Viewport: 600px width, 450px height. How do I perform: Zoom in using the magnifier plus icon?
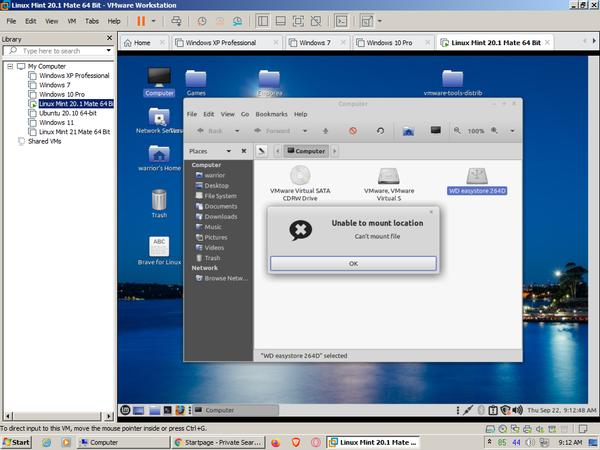pyautogui.click(x=494, y=130)
